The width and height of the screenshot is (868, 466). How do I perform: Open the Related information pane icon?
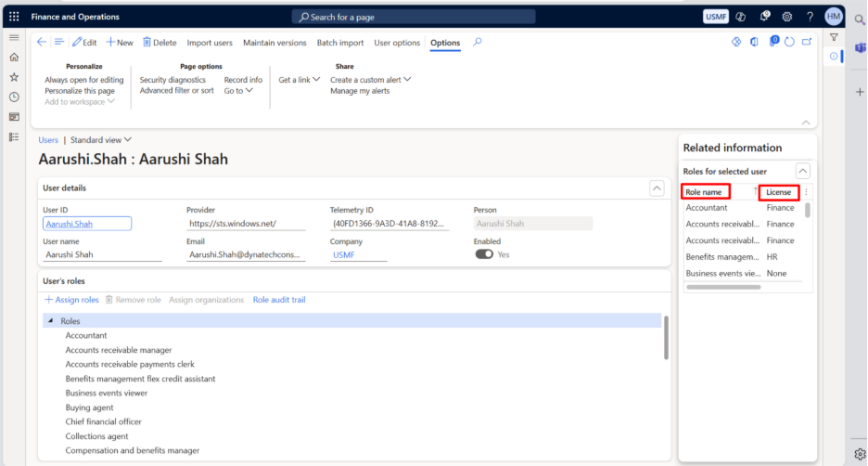[x=834, y=56]
